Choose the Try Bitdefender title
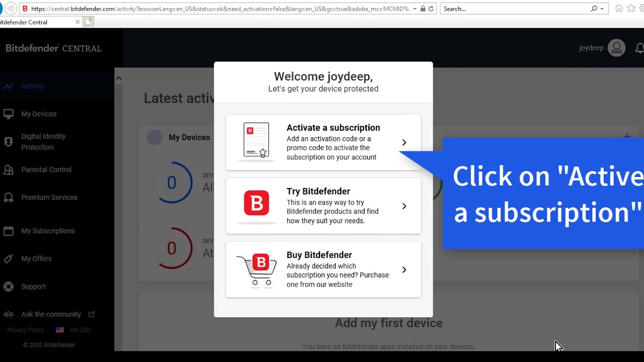This screenshot has width=644, height=362. pyautogui.click(x=318, y=192)
